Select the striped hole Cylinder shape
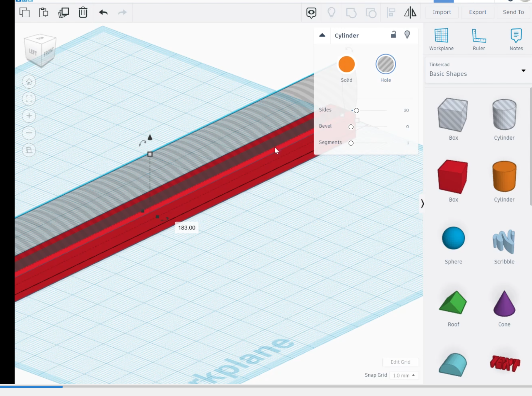This screenshot has width=532, height=396. 504,114
